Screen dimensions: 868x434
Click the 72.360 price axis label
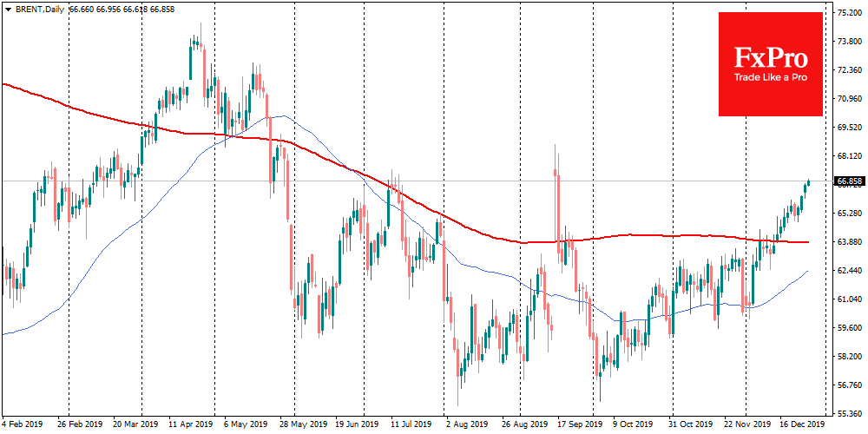pos(850,70)
